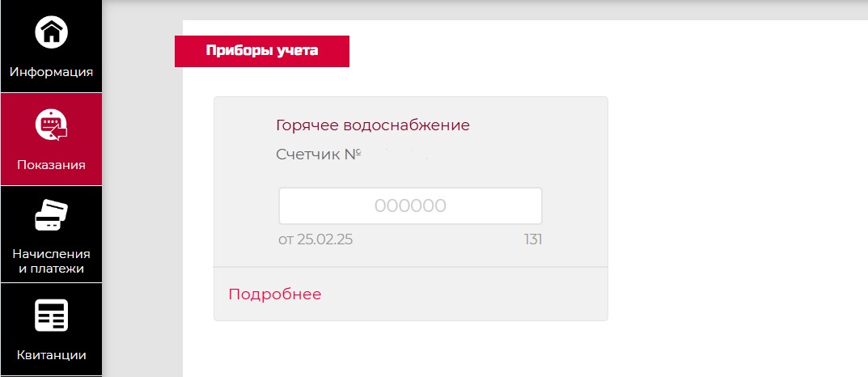Click the previous reading value 131
868x377 pixels.
(x=533, y=239)
